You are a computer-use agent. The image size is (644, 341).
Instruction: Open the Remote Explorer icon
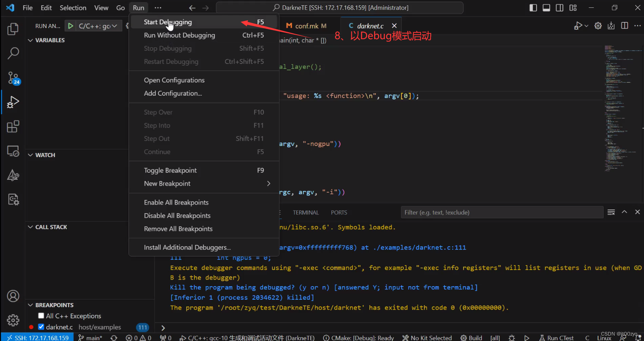point(13,151)
